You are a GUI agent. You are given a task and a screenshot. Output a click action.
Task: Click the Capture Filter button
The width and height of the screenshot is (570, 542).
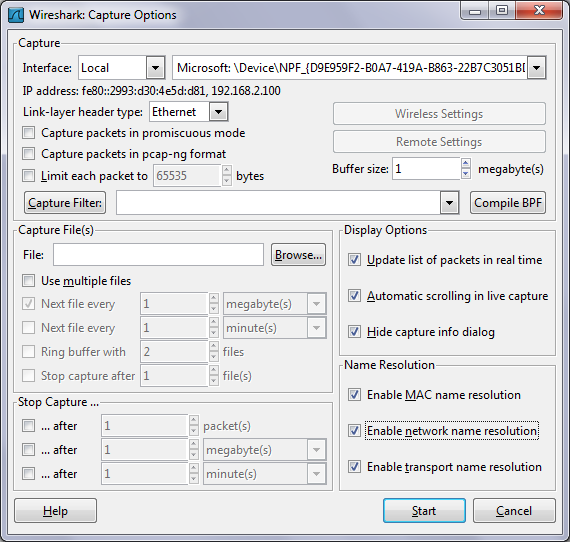pos(65,202)
